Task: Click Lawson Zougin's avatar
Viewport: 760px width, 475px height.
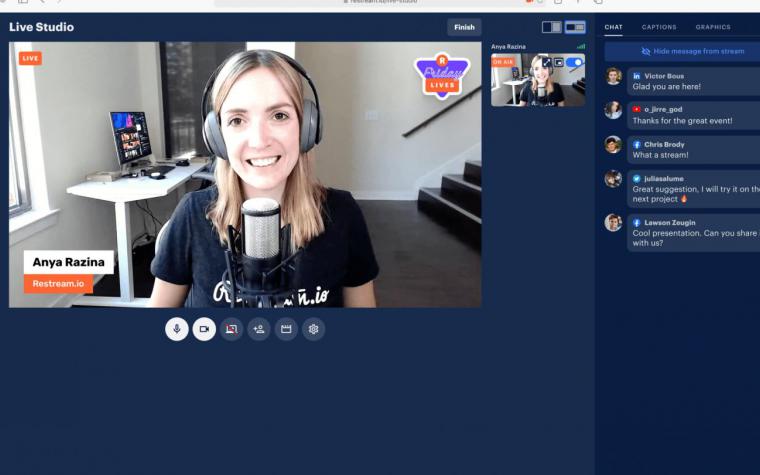Action: [x=613, y=222]
